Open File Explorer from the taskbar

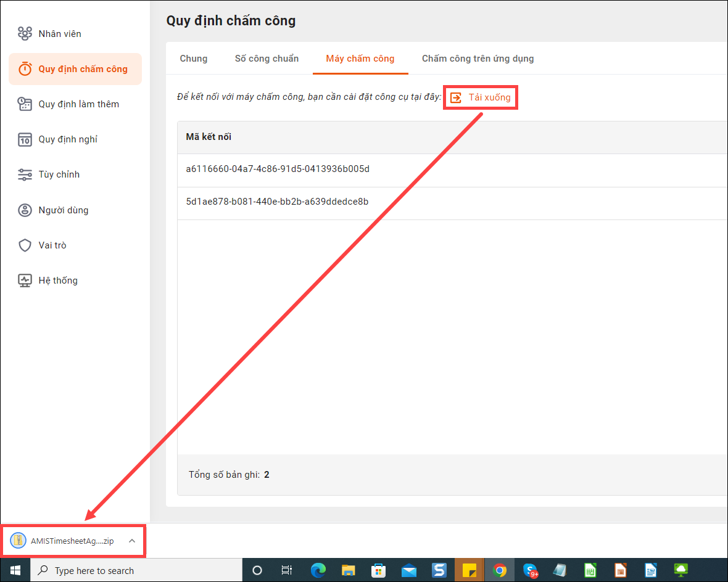(x=348, y=570)
